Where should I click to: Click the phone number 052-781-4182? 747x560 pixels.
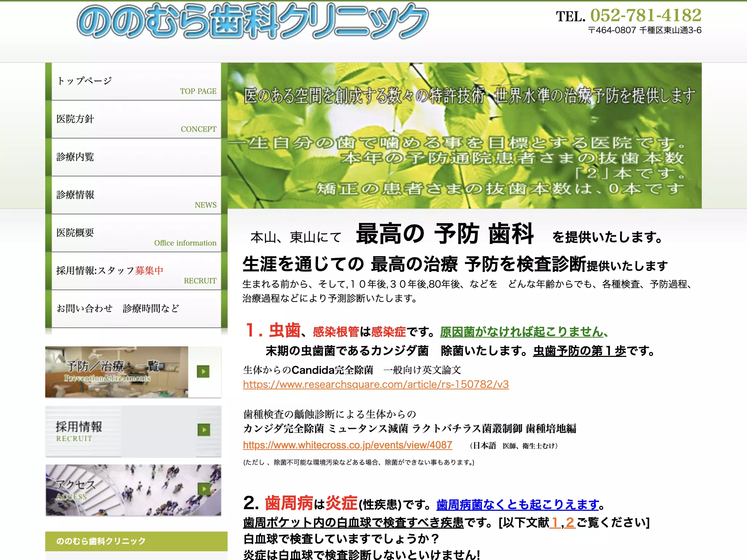[646, 15]
